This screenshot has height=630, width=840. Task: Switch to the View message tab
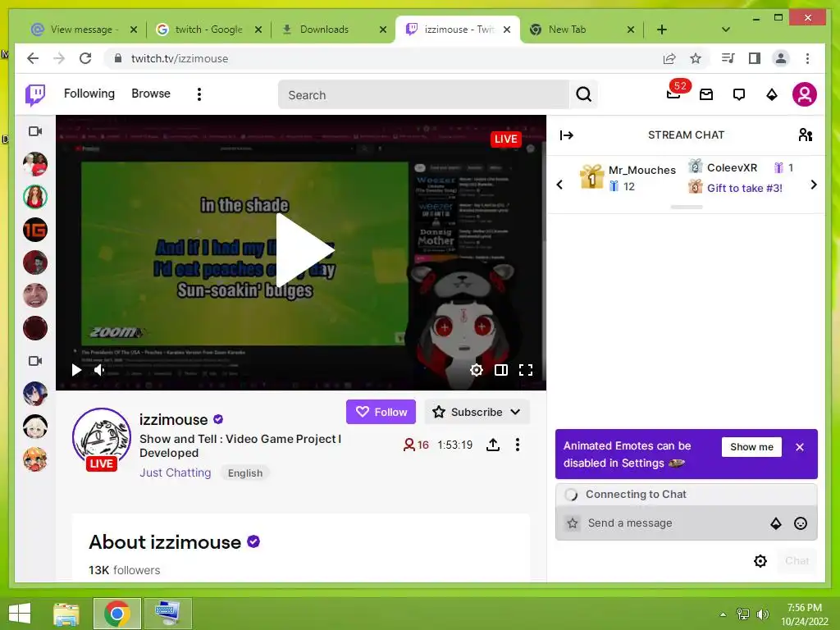pos(83,30)
